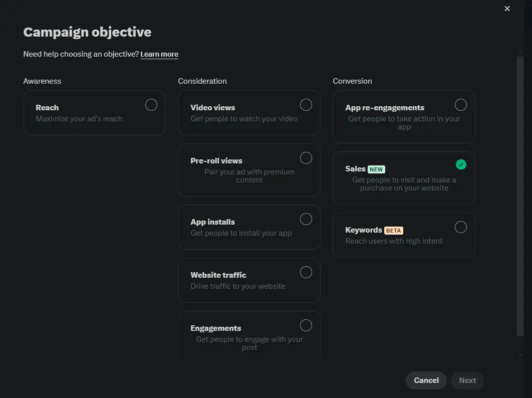Screen dimensions: 532x398
Task: Close the Campaign objective dialog
Action: tap(507, 9)
